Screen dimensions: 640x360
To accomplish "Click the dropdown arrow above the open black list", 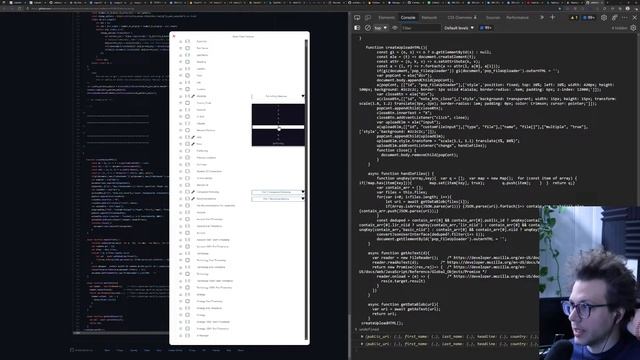I will (303, 96).
